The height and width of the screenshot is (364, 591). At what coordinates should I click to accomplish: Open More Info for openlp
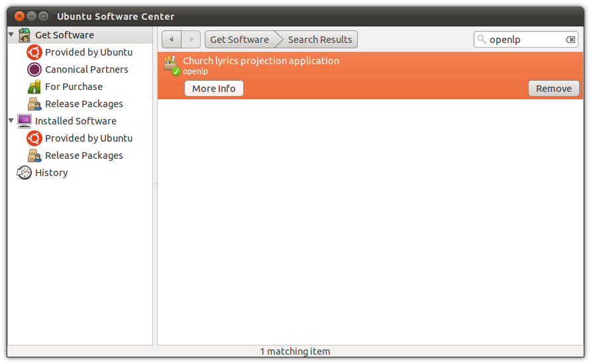tap(214, 89)
